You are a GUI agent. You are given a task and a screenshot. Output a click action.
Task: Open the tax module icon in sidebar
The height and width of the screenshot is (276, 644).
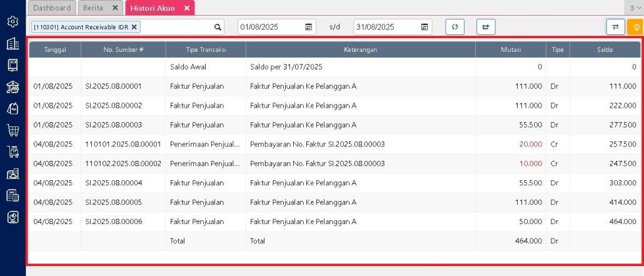[x=13, y=195]
